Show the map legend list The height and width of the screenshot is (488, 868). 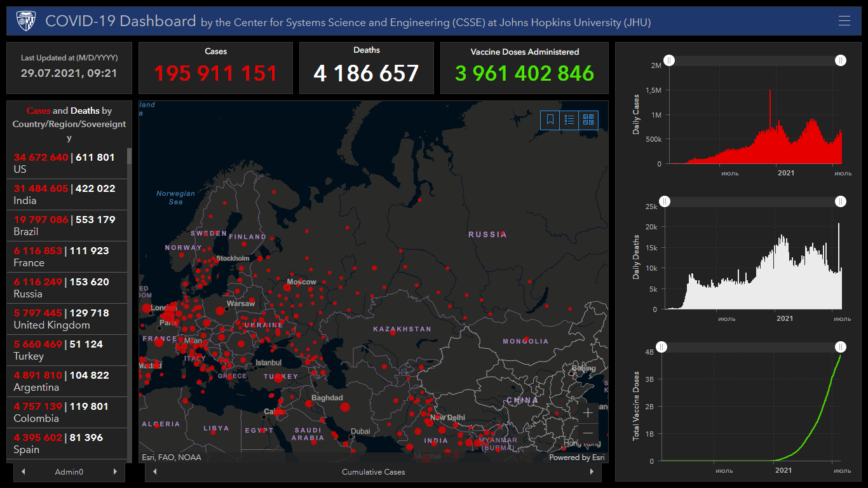click(x=569, y=119)
